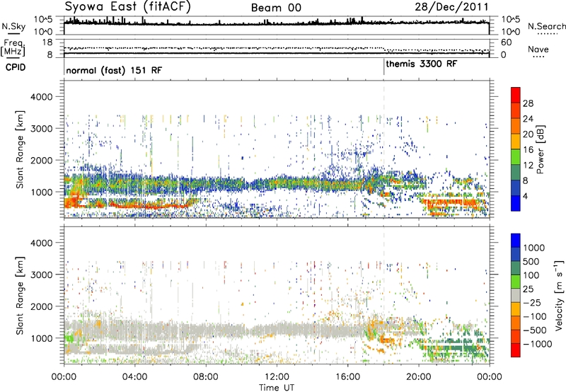
Task: Click the blue bottom of Power color bar
Action: click(x=516, y=204)
